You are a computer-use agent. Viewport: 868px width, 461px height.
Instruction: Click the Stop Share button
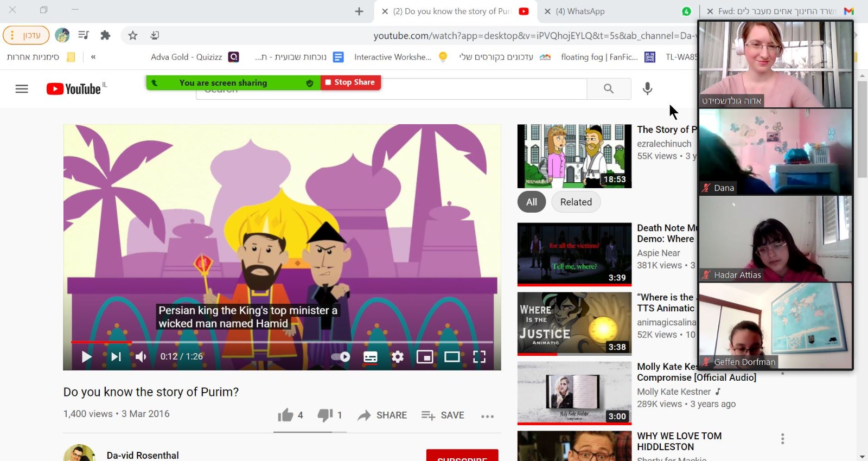(350, 82)
